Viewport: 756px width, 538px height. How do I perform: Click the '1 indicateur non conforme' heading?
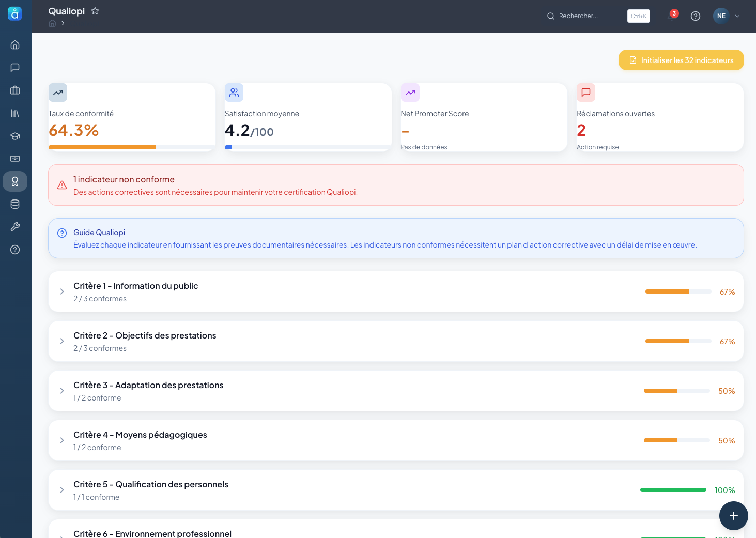(124, 179)
